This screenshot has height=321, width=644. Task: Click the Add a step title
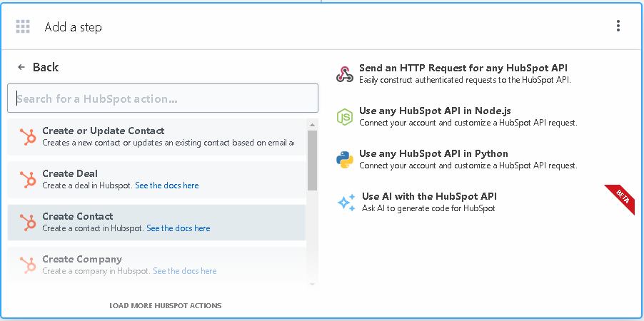click(x=73, y=27)
